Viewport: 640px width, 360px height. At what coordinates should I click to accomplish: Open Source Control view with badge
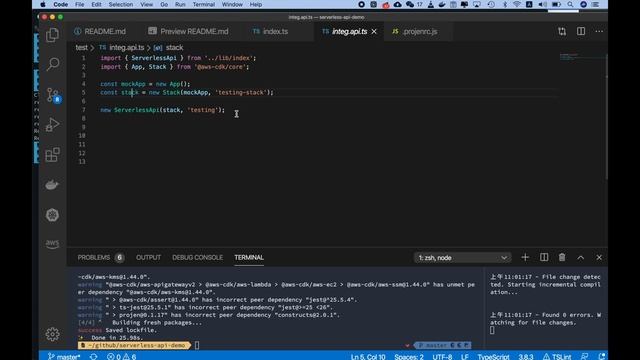tap(53, 95)
